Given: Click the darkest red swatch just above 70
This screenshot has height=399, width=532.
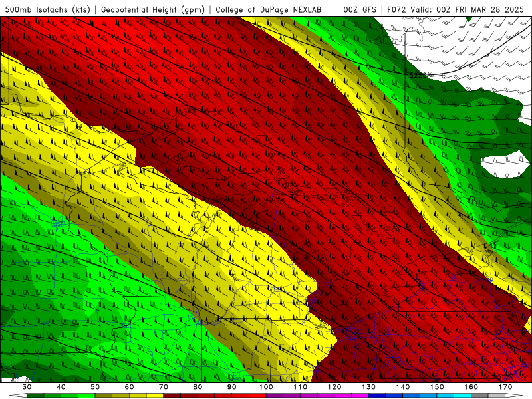Looking at the screenshot, I should (x=172, y=395).
